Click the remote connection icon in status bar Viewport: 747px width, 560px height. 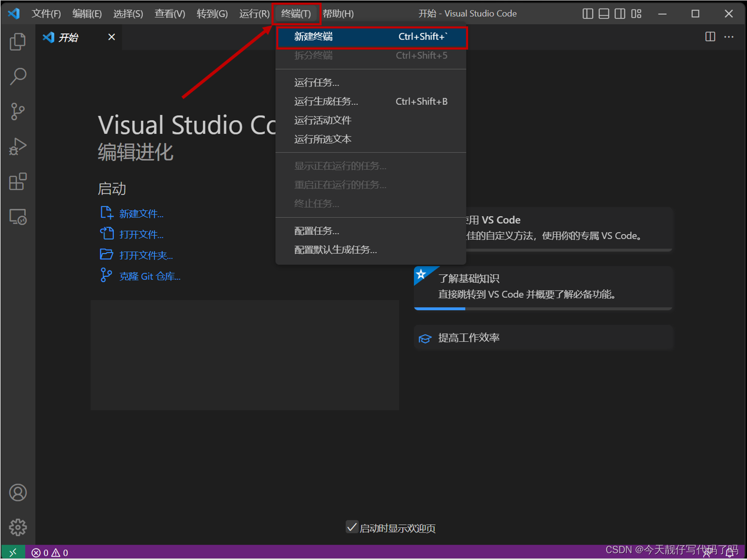pos(13,552)
